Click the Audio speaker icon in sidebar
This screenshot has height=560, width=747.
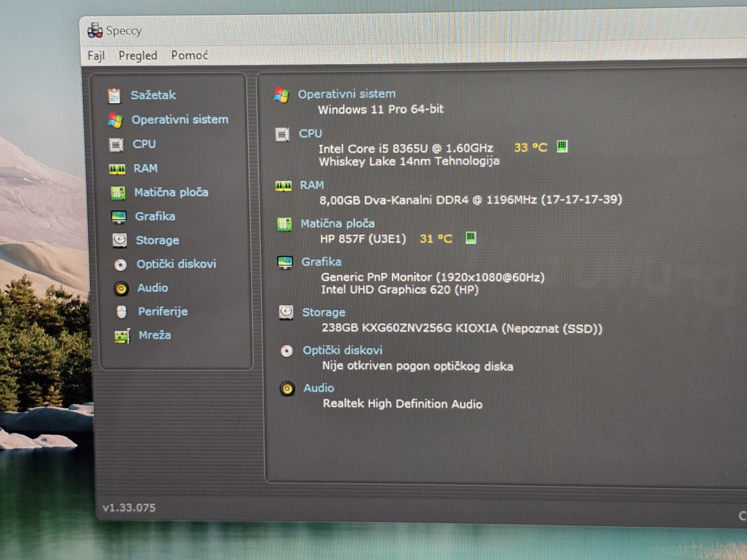(121, 288)
